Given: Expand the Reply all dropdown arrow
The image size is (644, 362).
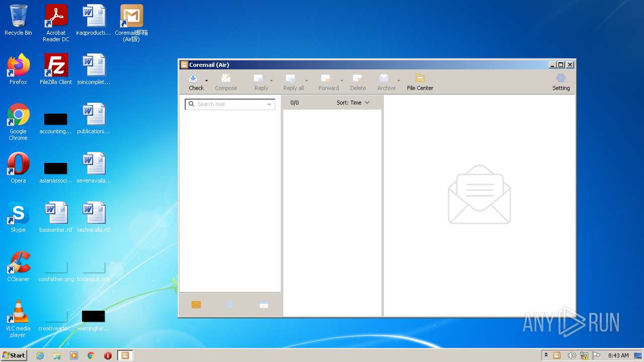Looking at the screenshot, I should [307, 80].
